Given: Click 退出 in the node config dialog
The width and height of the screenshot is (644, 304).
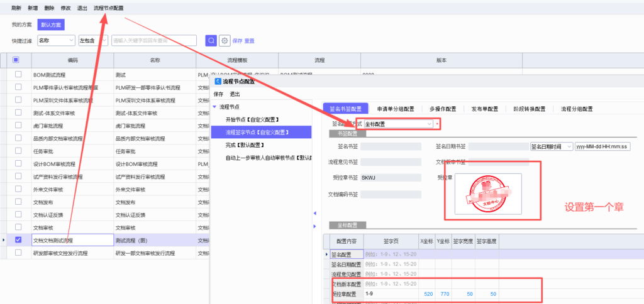Looking at the screenshot, I should pyautogui.click(x=235, y=94).
